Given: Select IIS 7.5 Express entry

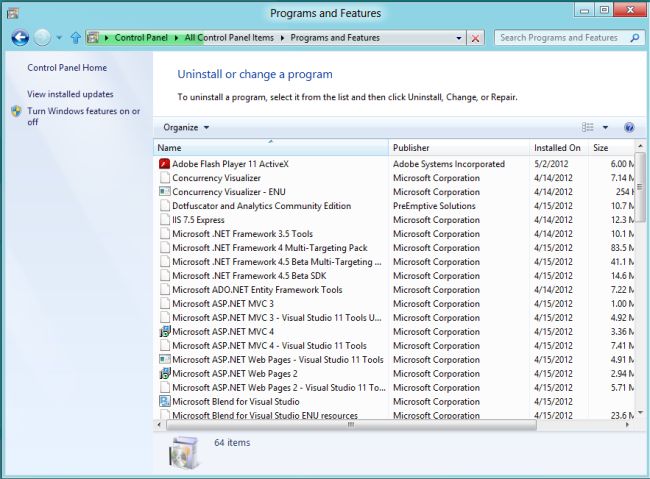Looking at the screenshot, I should [x=198, y=220].
